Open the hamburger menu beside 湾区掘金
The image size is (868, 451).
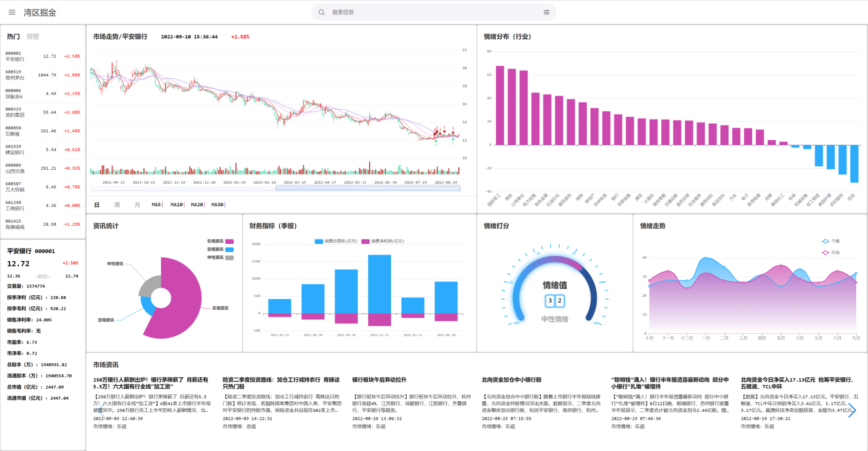[12, 12]
